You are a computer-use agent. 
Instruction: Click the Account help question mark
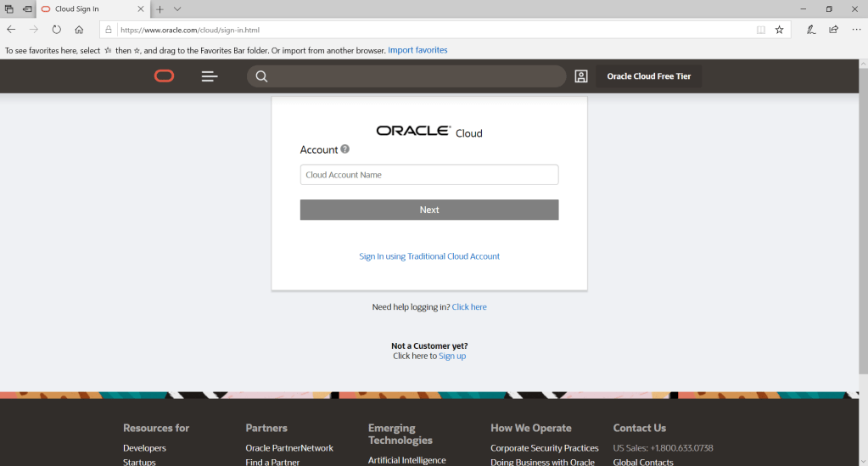(x=345, y=149)
